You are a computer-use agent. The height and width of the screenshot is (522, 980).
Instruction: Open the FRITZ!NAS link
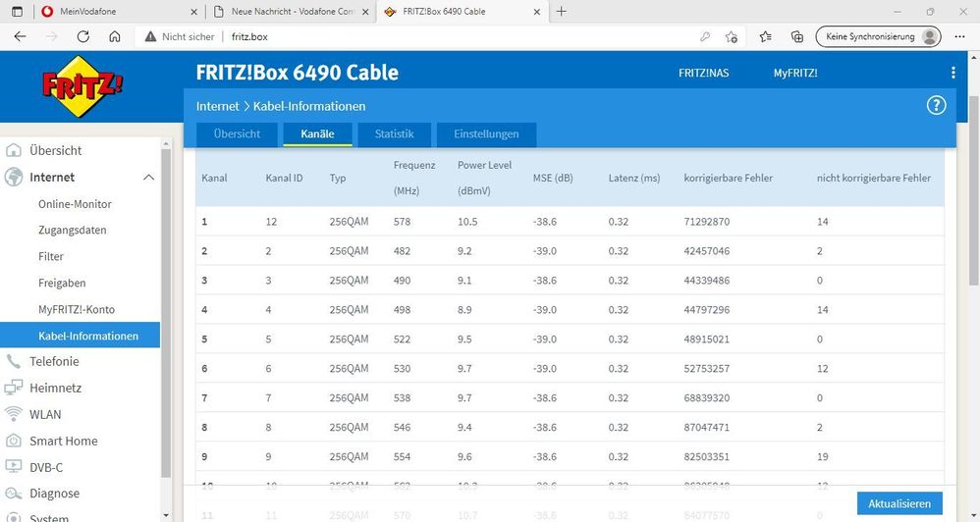click(x=704, y=73)
